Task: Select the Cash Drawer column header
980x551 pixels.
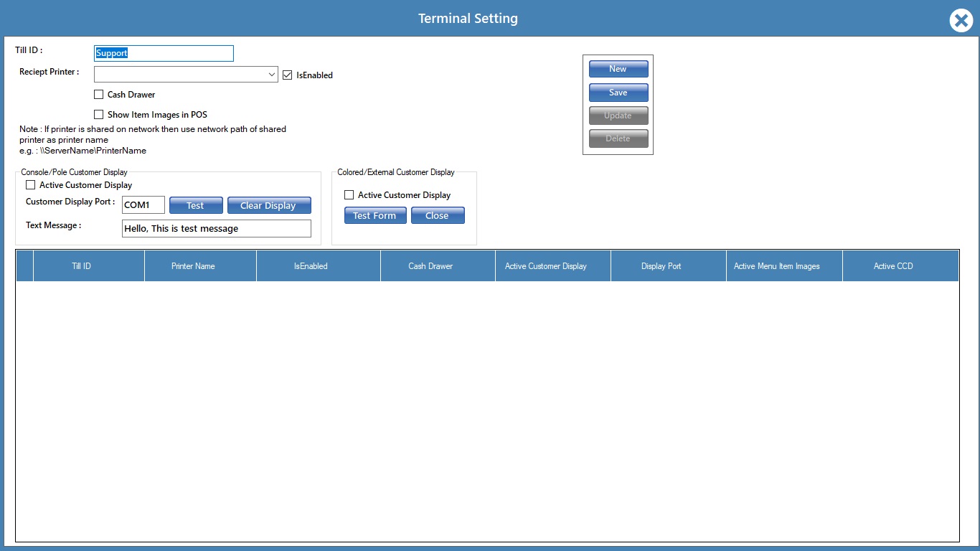Action: pos(430,266)
